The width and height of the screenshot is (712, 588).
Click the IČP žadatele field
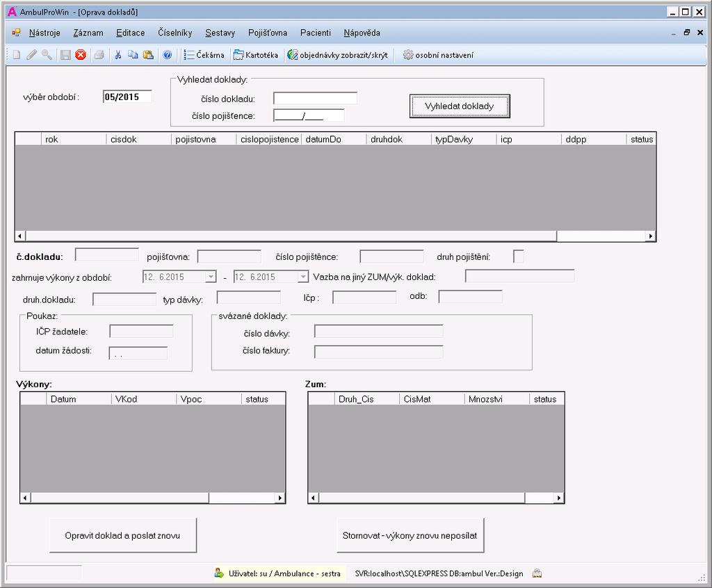[141, 331]
